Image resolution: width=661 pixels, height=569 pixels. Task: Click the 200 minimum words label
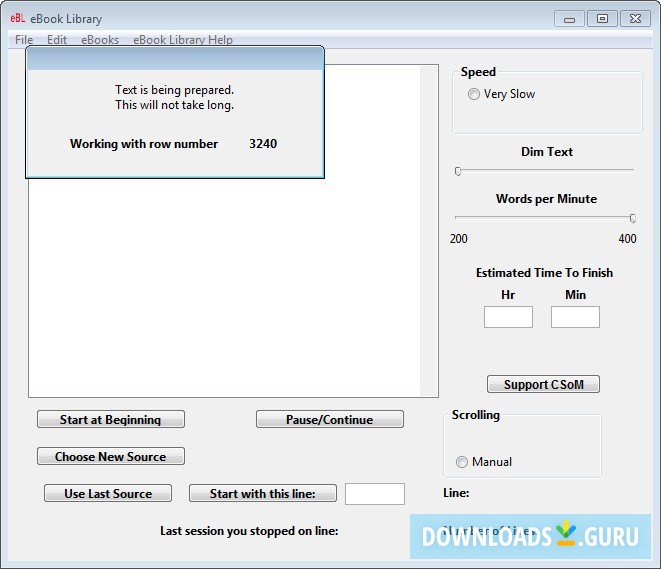(459, 239)
